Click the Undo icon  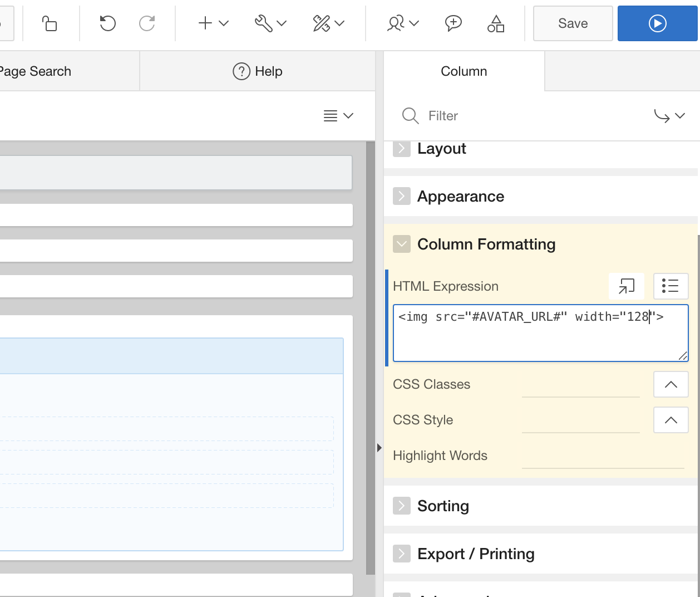[x=107, y=23]
